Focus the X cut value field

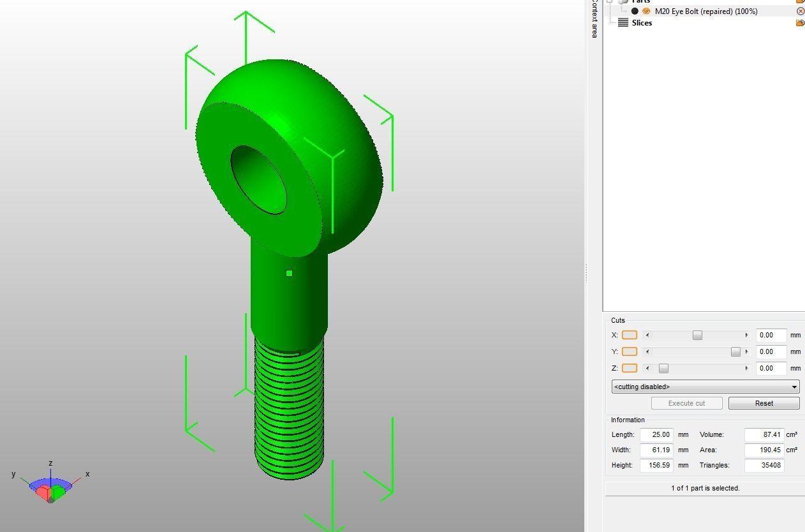pyautogui.click(x=771, y=335)
